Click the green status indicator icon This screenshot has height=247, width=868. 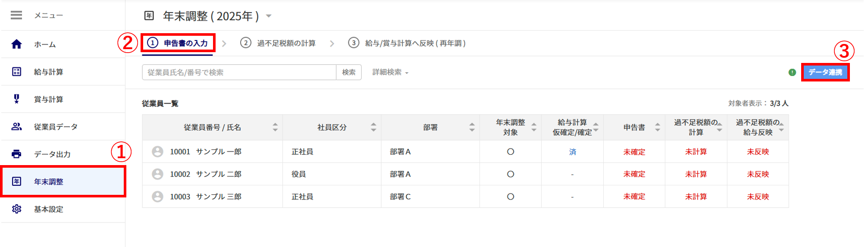tap(792, 72)
